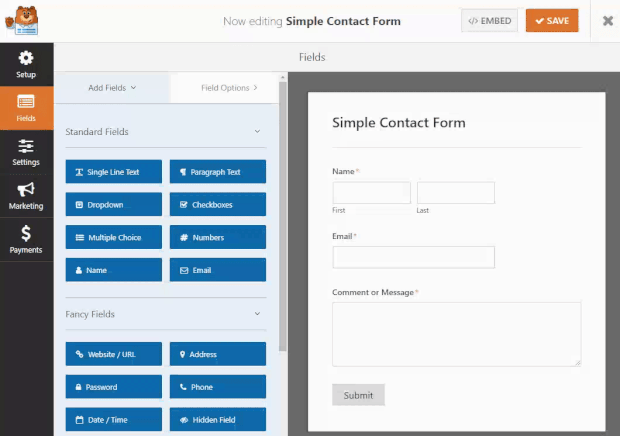Viewport: 620px width, 436px height.
Task: Open the Settings sliders panel
Action: [26, 152]
